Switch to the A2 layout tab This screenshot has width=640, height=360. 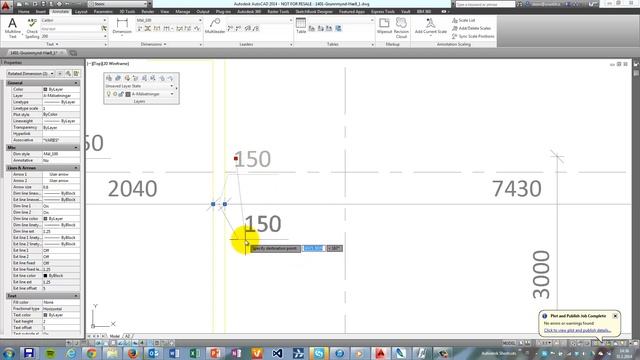(127, 336)
